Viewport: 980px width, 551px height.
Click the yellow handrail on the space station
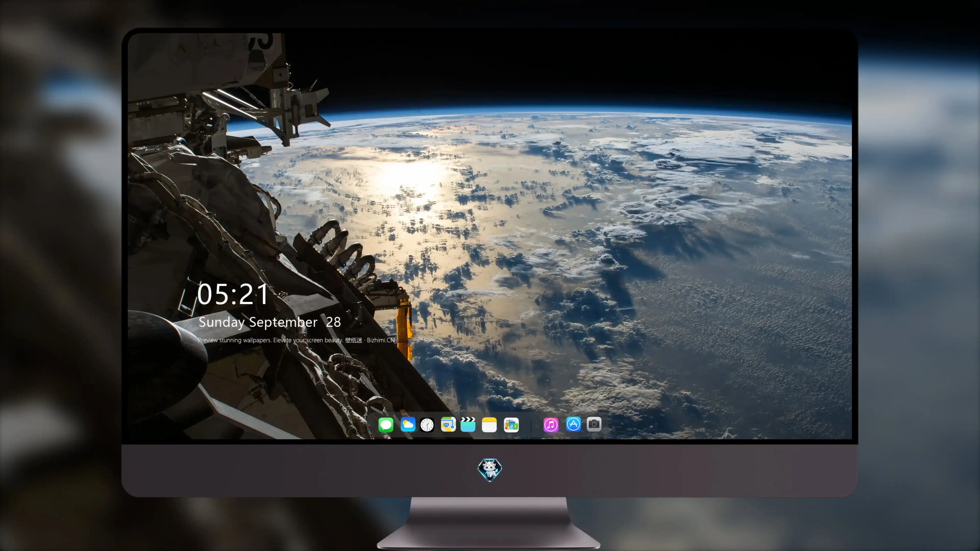tap(404, 327)
